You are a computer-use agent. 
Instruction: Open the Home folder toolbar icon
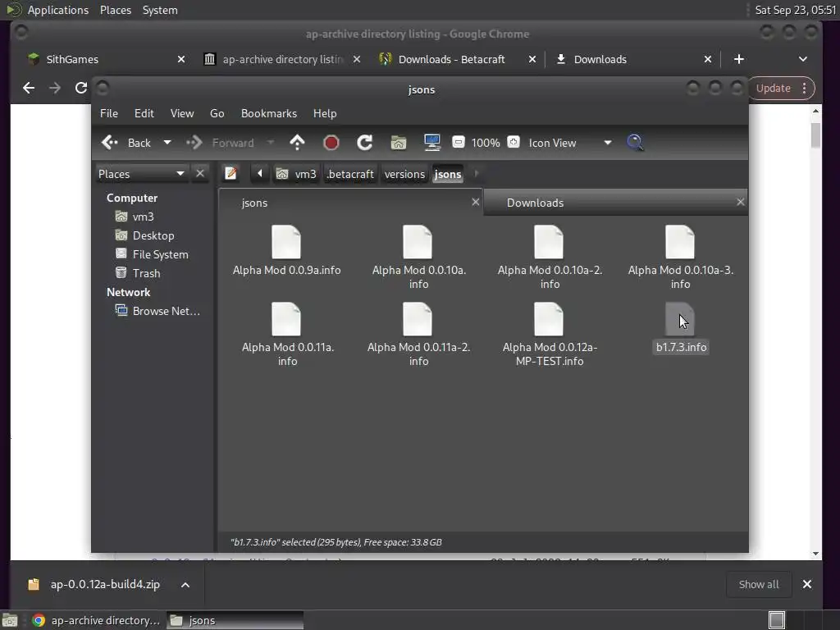tap(398, 143)
